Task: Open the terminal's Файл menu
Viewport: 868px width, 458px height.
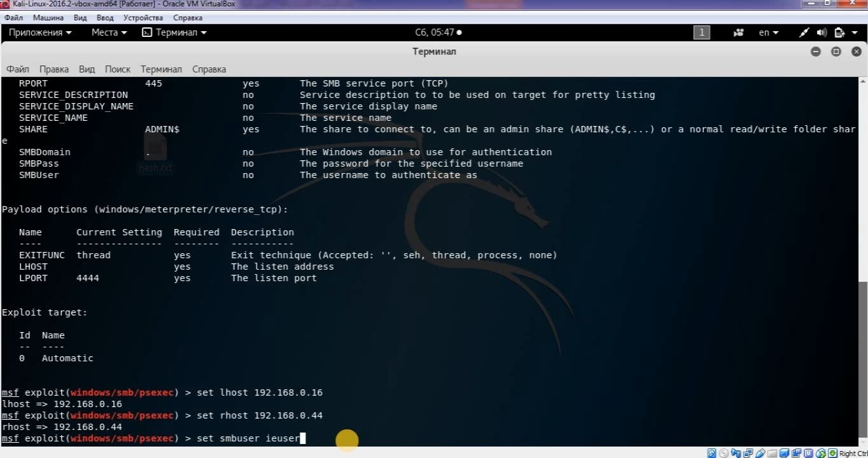Action: point(18,69)
